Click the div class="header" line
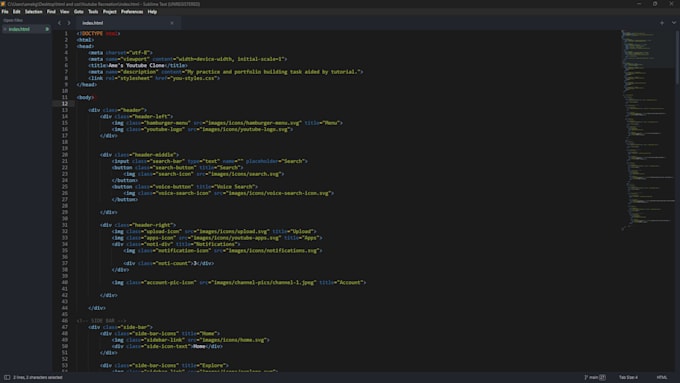 [x=117, y=110]
